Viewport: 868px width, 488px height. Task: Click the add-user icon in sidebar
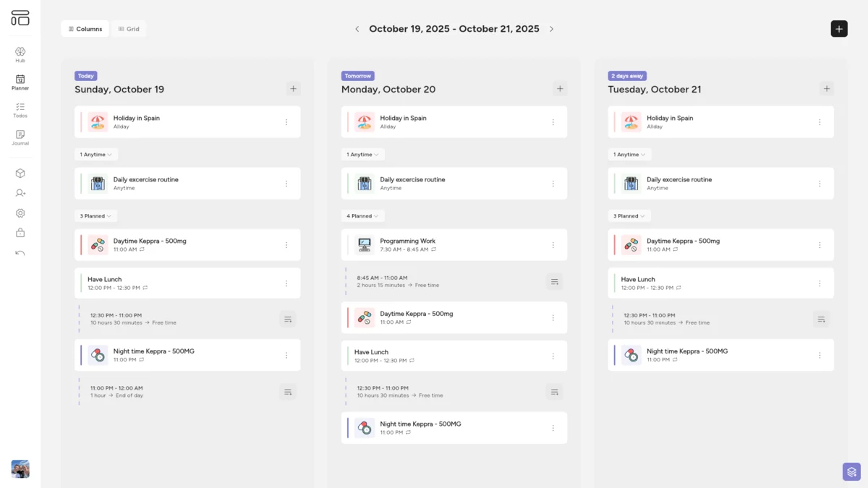pos(20,193)
